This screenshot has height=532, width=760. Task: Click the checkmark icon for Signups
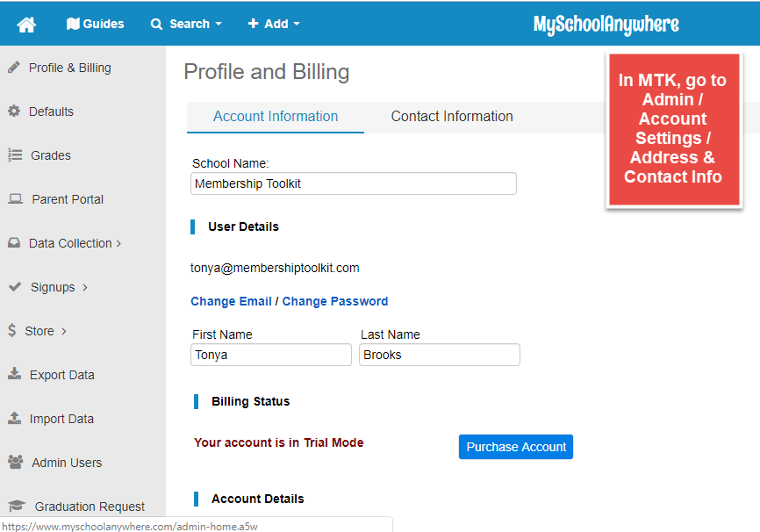click(x=15, y=286)
